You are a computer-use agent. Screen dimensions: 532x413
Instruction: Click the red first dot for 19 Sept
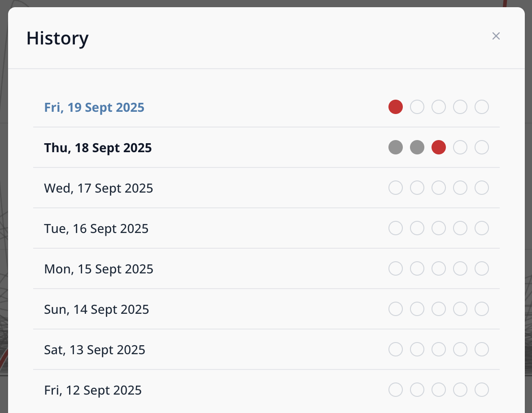[x=396, y=107]
